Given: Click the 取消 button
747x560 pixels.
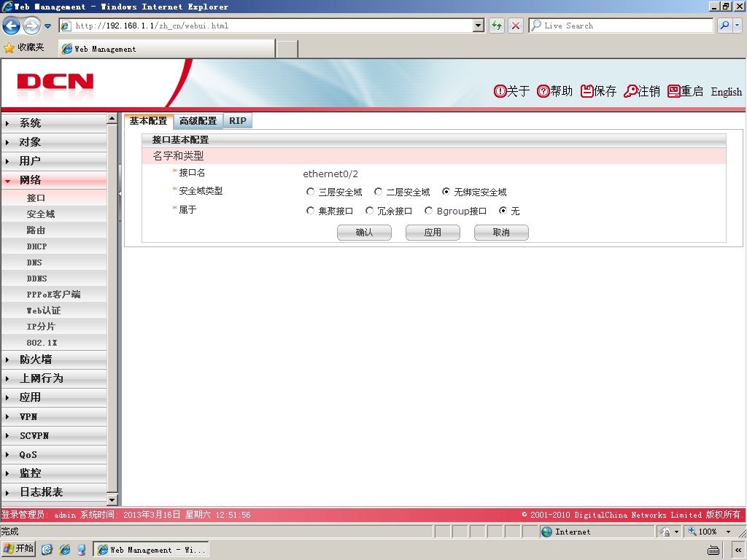Looking at the screenshot, I should pos(501,233).
